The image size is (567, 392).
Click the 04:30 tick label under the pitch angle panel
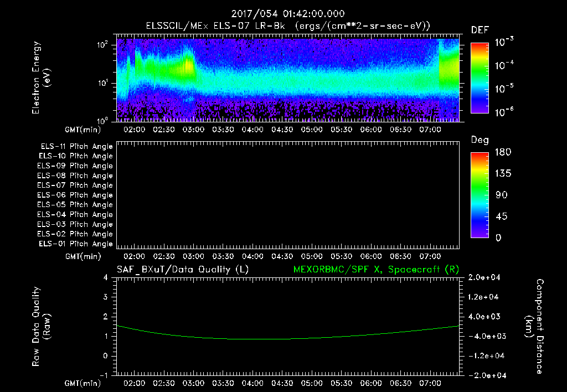tap(282, 256)
